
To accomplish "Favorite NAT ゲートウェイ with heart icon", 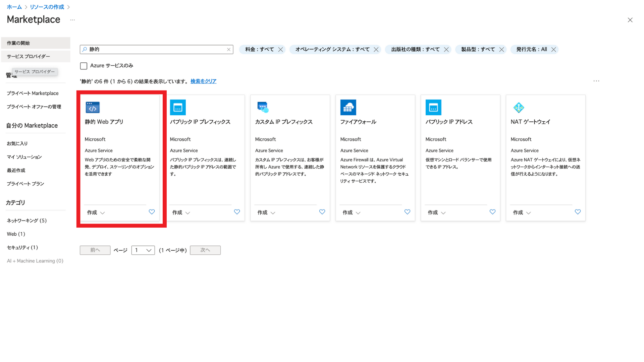I will click(x=578, y=212).
